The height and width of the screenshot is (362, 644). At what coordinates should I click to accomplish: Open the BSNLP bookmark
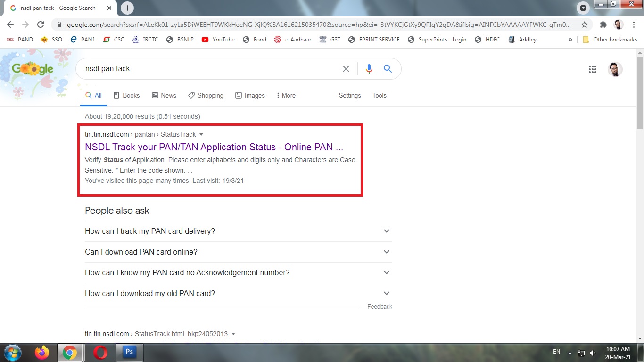coord(180,40)
